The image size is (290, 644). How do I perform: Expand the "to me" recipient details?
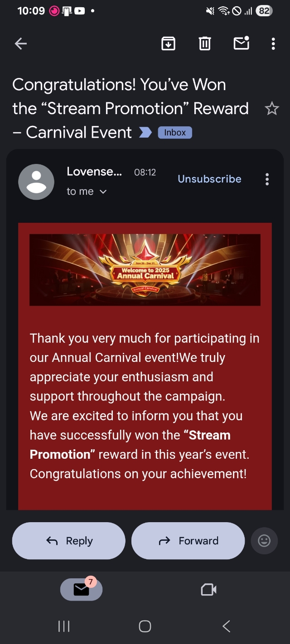coord(87,192)
